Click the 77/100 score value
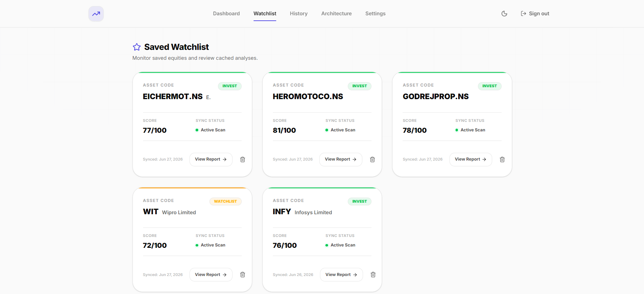Screen dimensions: 644x294 point(155,130)
